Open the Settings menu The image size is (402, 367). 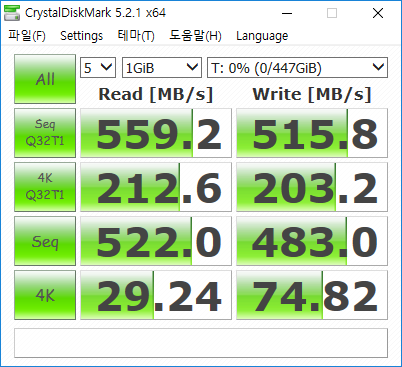coord(81,36)
